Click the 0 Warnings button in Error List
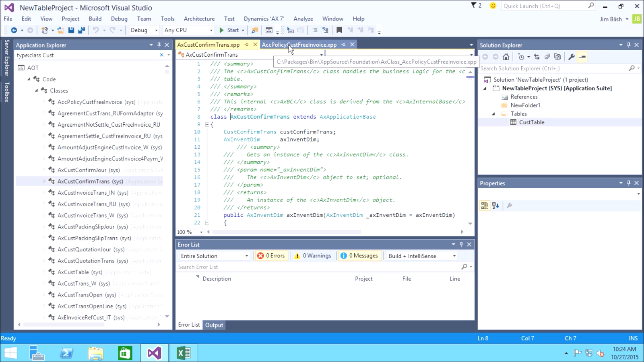Viewport: 644px width, 362px height. click(x=313, y=255)
